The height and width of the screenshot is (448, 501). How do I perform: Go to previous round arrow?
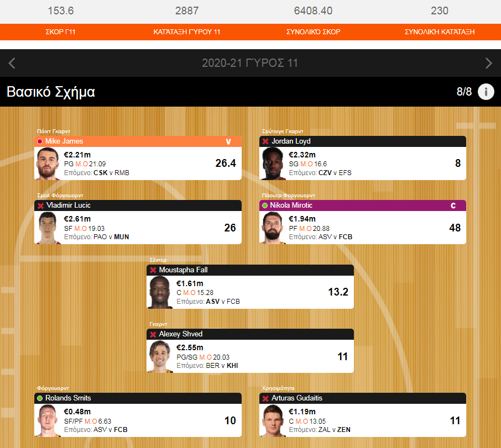(12, 63)
